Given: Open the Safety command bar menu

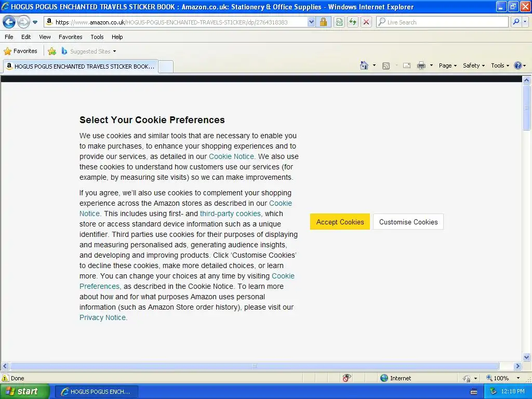Looking at the screenshot, I should pyautogui.click(x=474, y=65).
